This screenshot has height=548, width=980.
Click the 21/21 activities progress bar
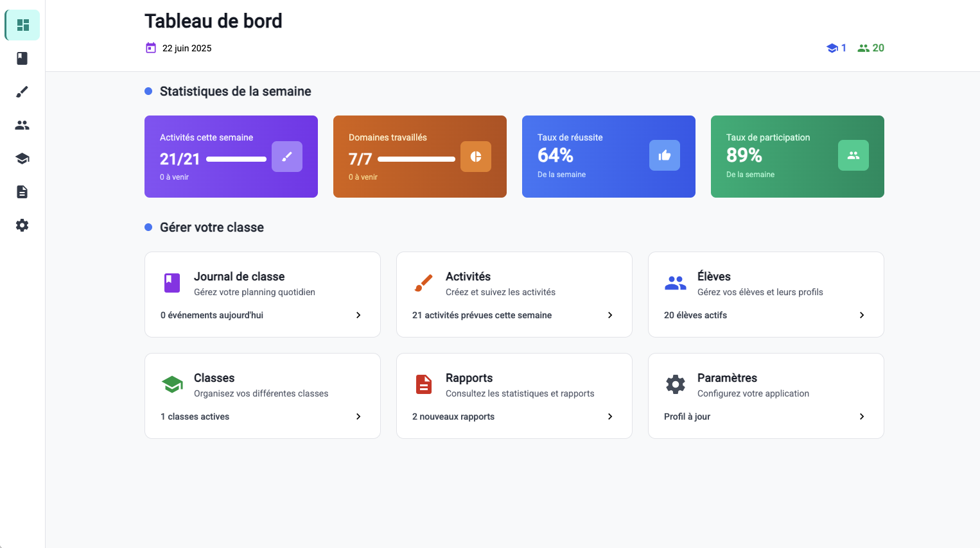[236, 159]
